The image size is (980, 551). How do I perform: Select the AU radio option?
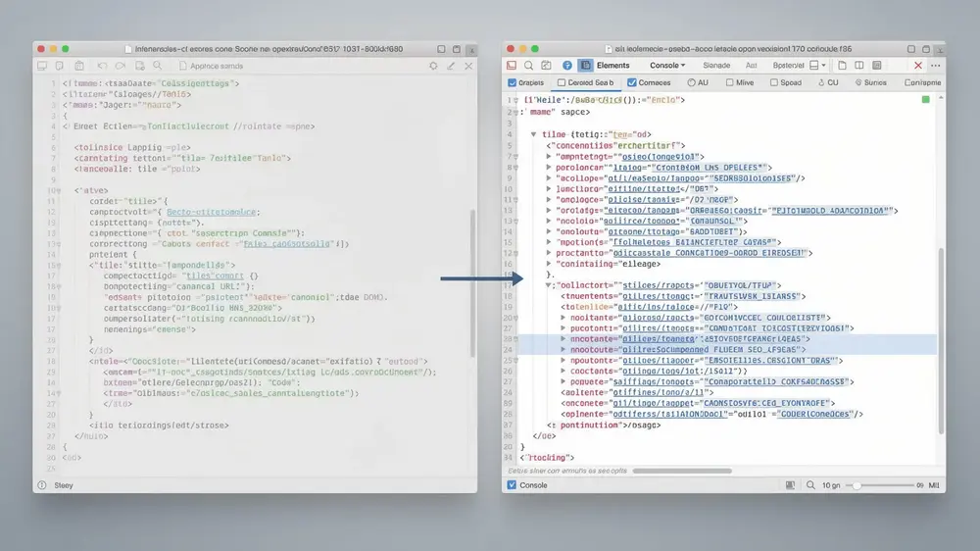click(x=691, y=82)
